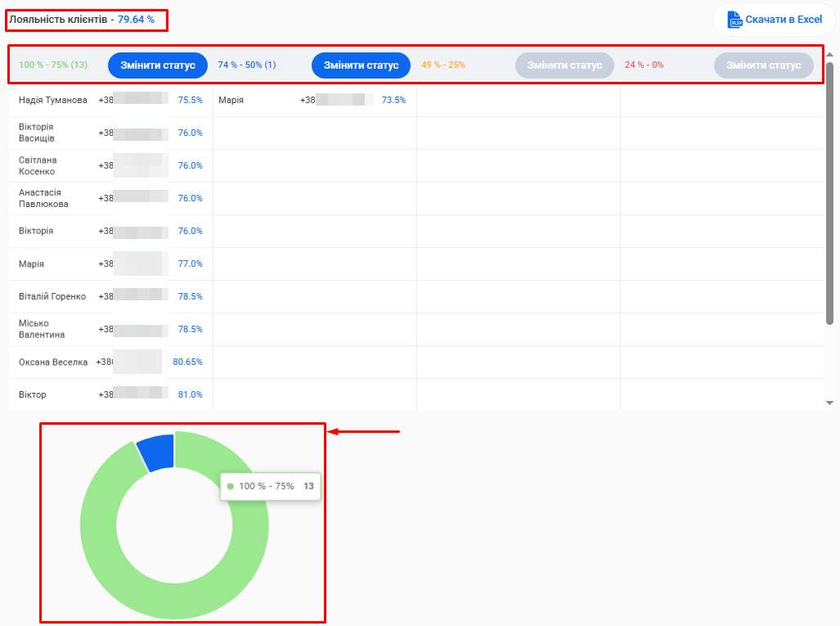Click the Excel file icon
Screen dimensions: 840x626
click(x=734, y=20)
